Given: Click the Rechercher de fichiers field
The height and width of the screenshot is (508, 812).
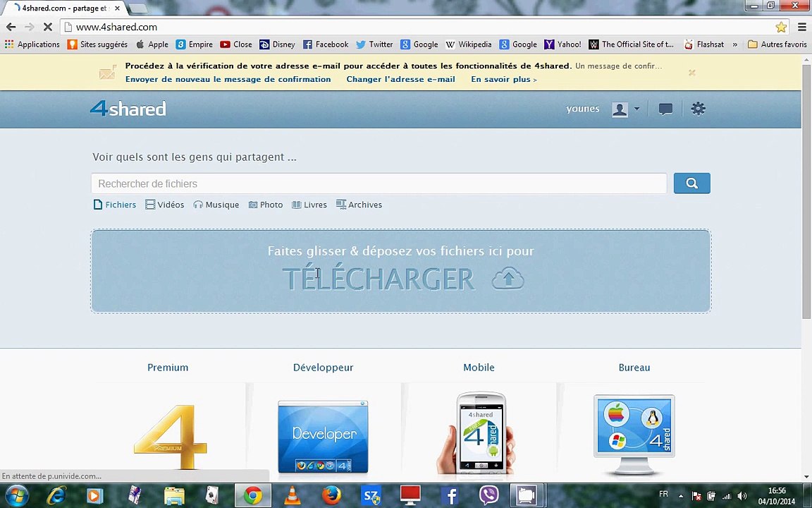Looking at the screenshot, I should pyautogui.click(x=379, y=183).
